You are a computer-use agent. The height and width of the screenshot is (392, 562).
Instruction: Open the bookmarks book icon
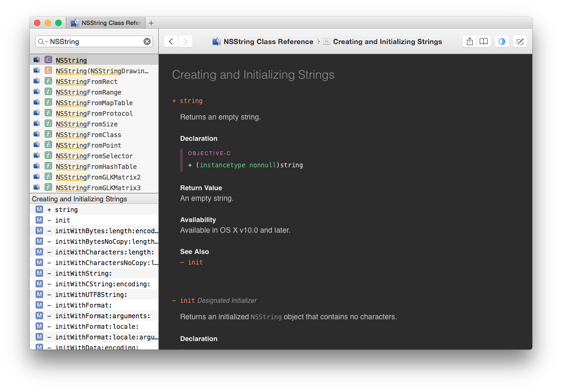(x=484, y=41)
